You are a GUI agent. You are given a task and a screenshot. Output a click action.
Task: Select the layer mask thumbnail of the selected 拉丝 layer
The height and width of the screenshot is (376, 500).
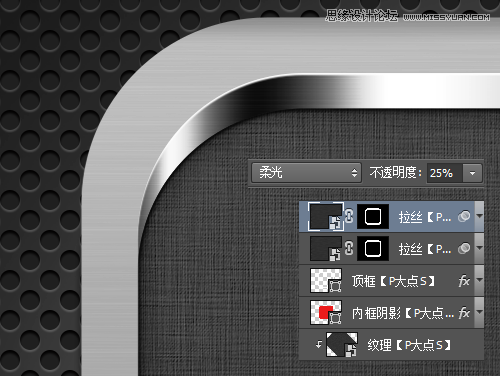pos(373,216)
